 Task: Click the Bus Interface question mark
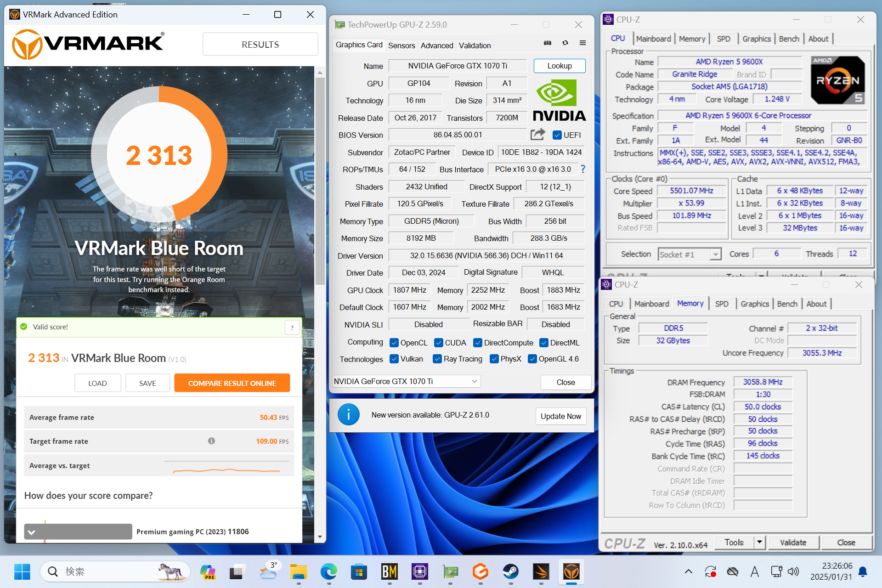coord(583,169)
